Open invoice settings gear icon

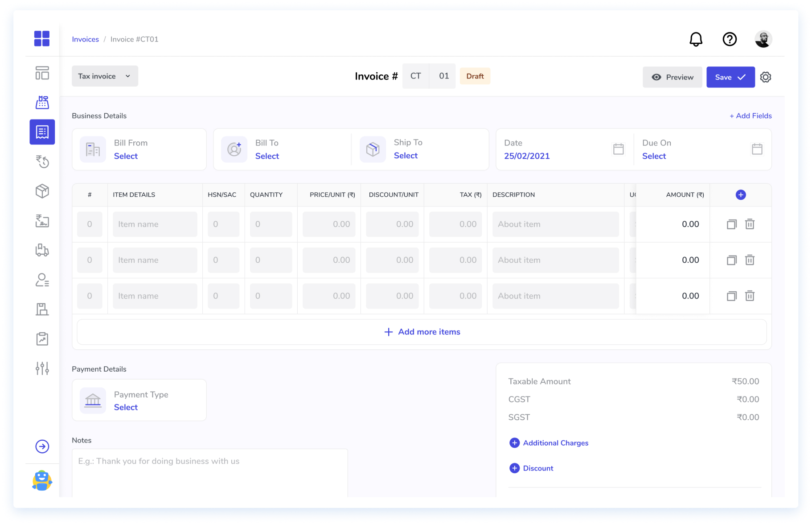766,77
